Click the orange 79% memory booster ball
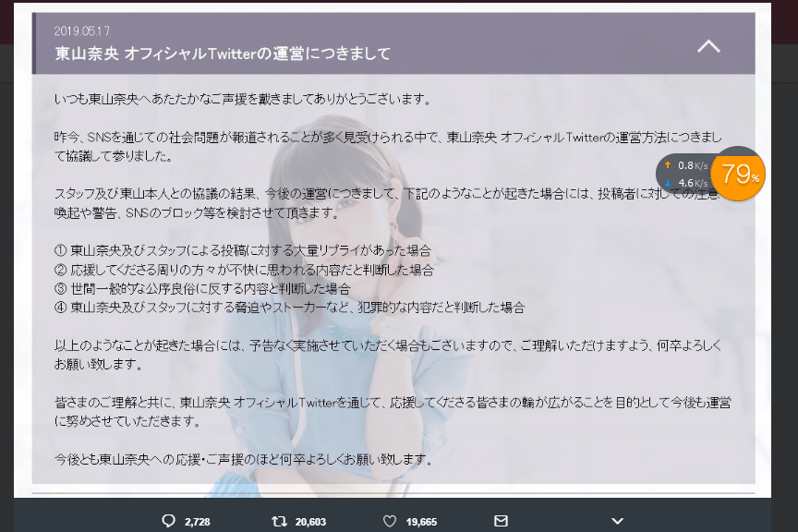798x532 pixels. pyautogui.click(x=739, y=174)
